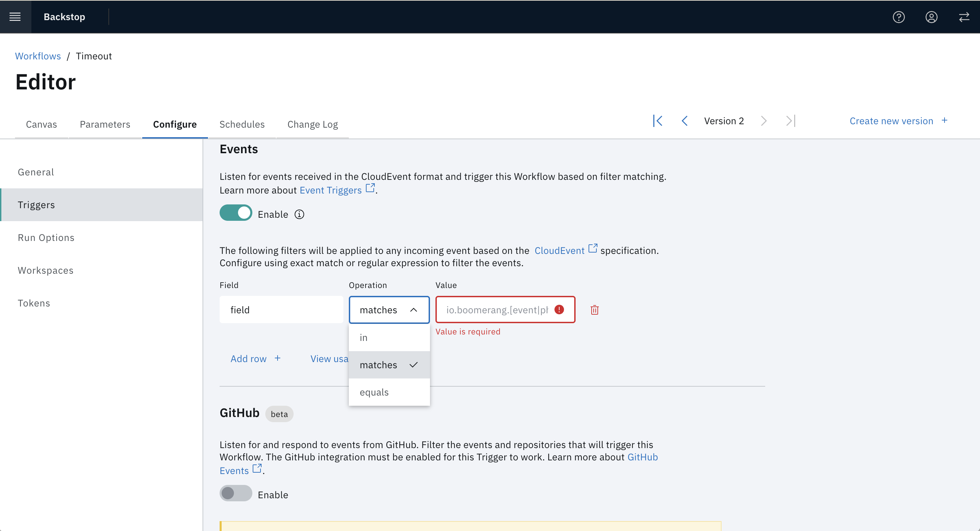Click the Enable info tooltip icon
Screen dimensions: 980x531
pyautogui.click(x=299, y=214)
